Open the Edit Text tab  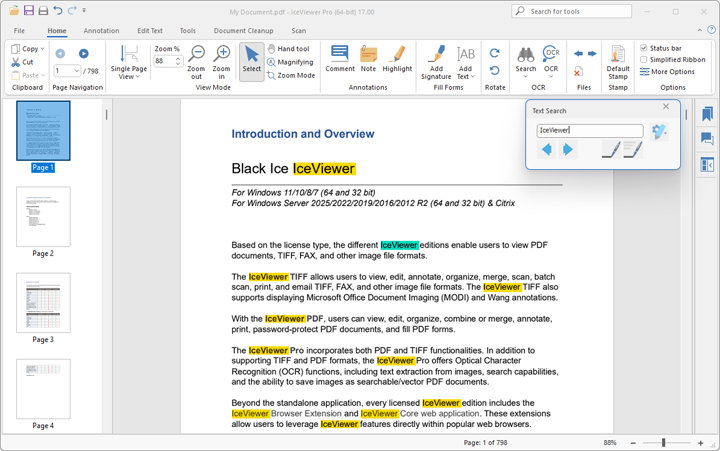point(150,31)
